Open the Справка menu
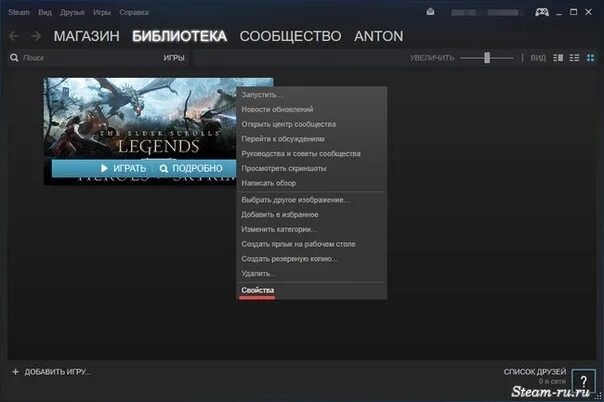Screen dimensions: 604x402 click(134, 12)
